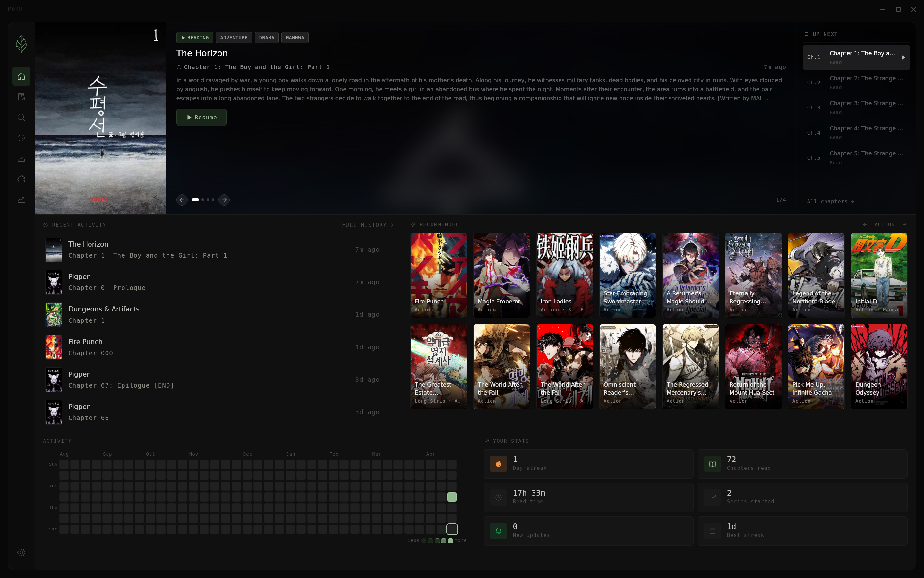Open the Star-Embracing Swordmaster card
The height and width of the screenshot is (578, 924).
coord(627,275)
